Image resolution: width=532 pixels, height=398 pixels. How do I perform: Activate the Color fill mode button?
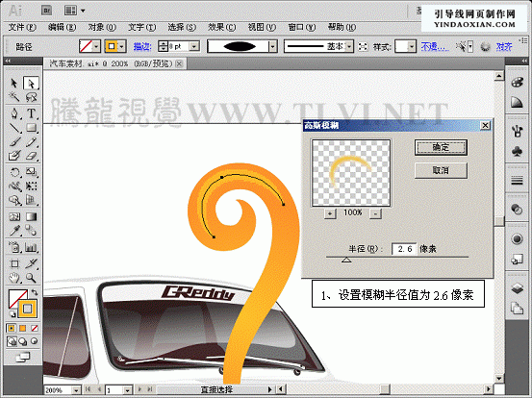pos(12,328)
